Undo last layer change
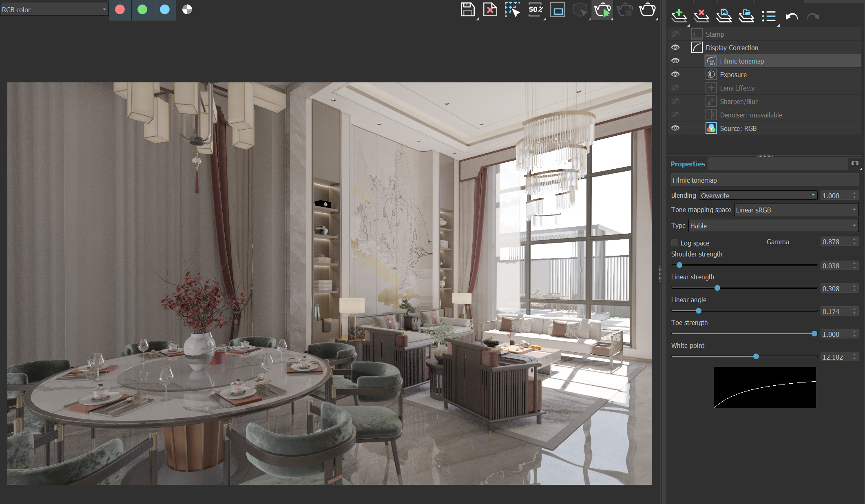Viewport: 865px width, 504px height. [792, 17]
